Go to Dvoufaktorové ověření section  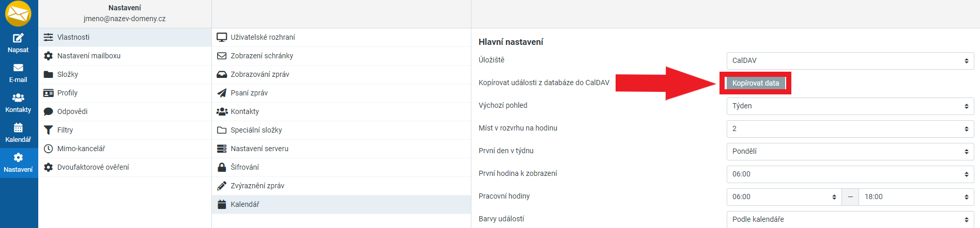click(x=93, y=167)
